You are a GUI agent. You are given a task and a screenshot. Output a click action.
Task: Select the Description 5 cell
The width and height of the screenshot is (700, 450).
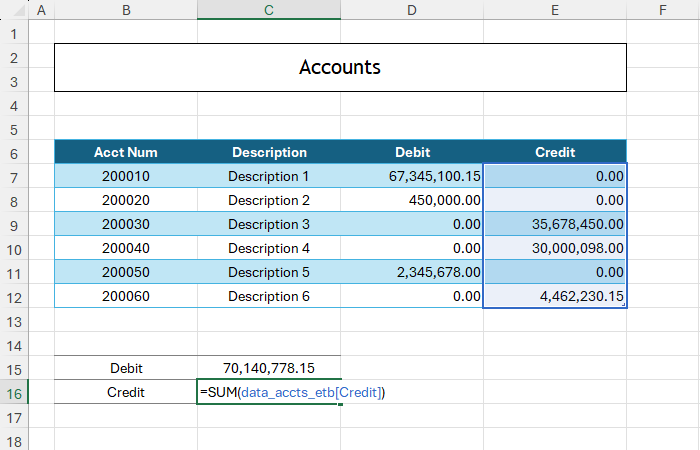269,272
